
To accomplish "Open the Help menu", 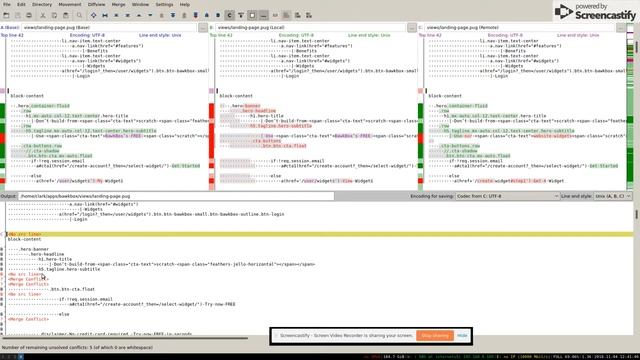I will click(x=185, y=4).
